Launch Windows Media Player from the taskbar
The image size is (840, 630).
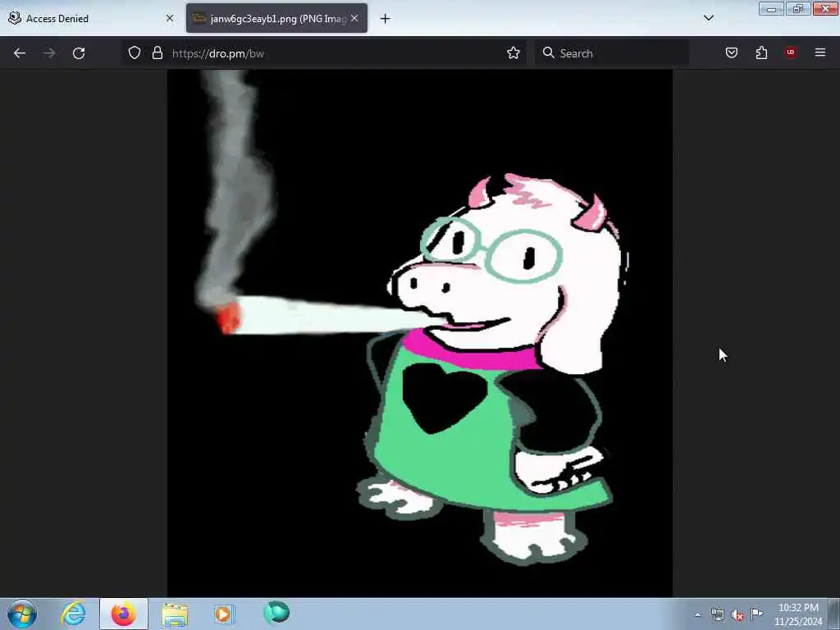pyautogui.click(x=225, y=614)
